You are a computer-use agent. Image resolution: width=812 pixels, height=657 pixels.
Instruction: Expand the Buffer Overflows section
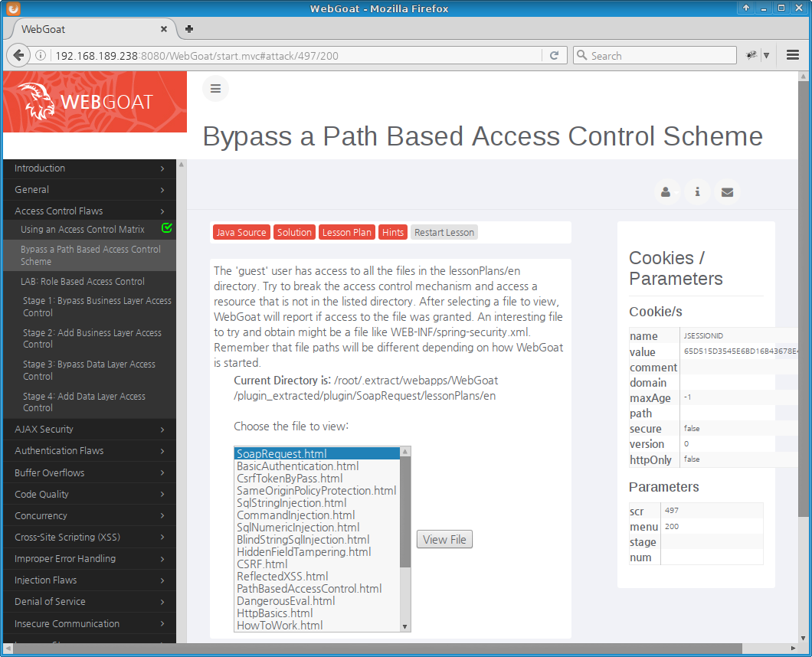(x=90, y=472)
